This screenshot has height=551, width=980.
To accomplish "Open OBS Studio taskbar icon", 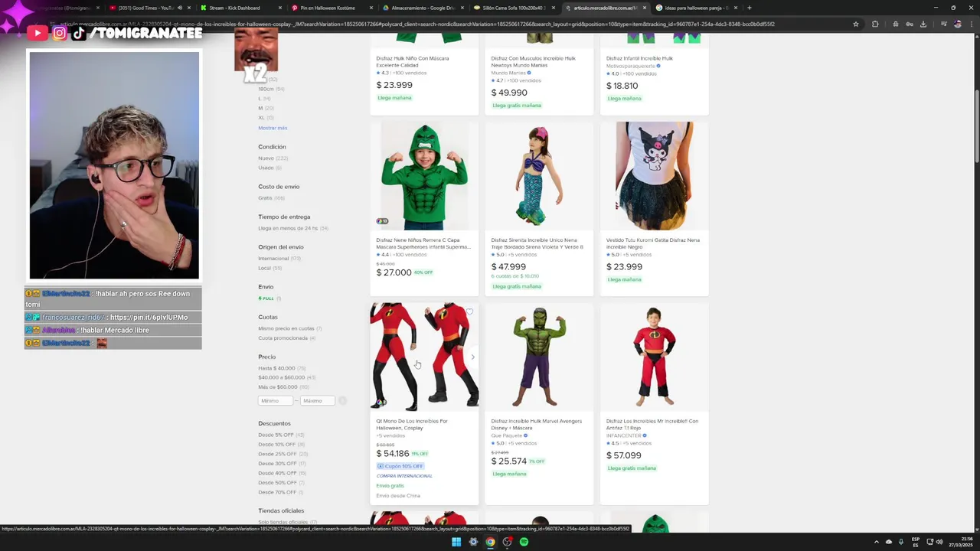I will tap(507, 542).
